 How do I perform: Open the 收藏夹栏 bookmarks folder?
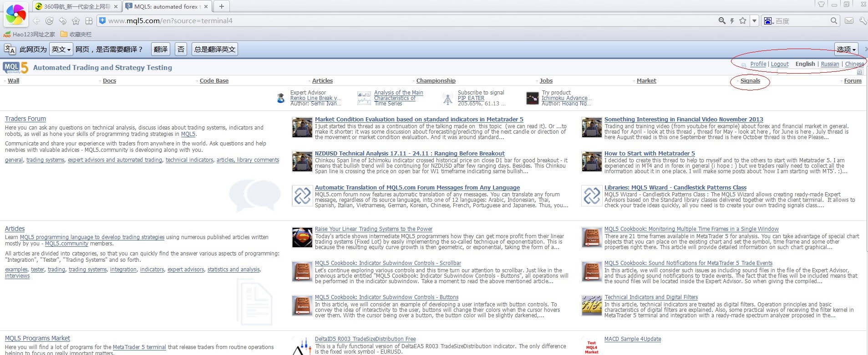click(x=76, y=34)
